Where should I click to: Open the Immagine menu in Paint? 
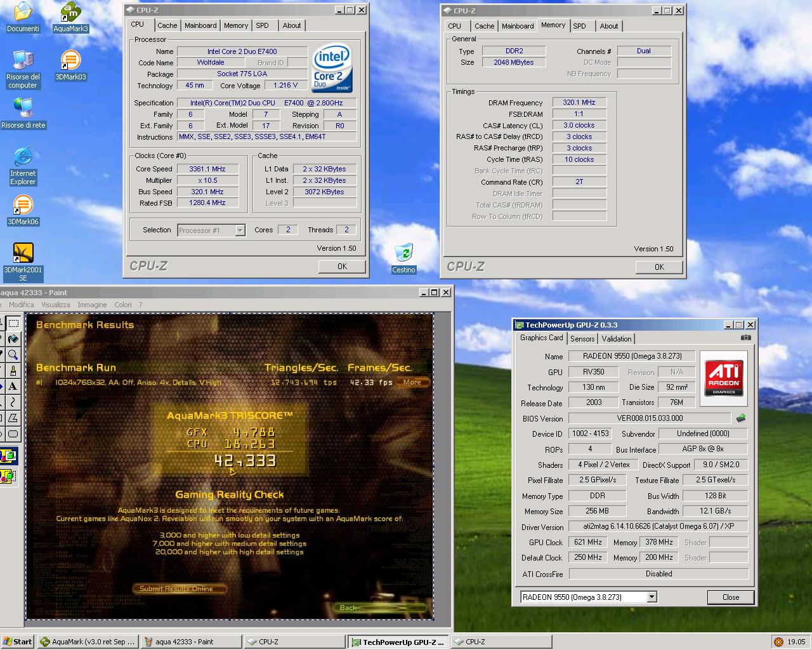(92, 305)
